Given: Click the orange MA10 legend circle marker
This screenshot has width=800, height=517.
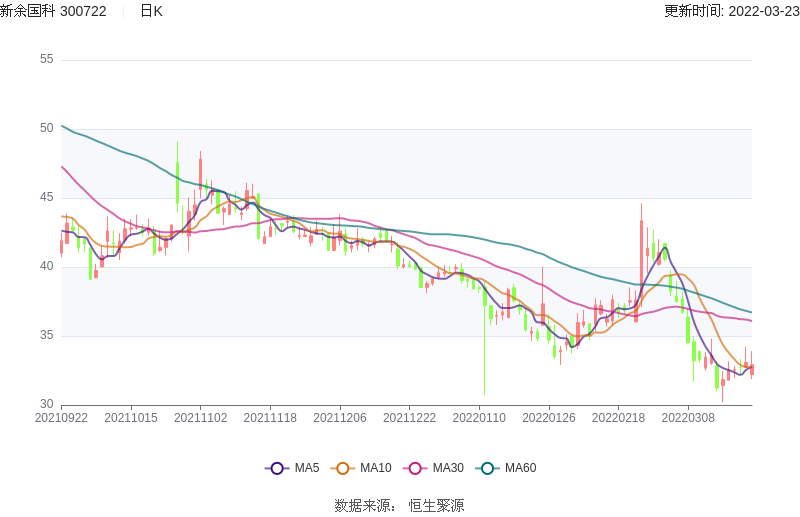Looking at the screenshot, I should pos(343,468).
